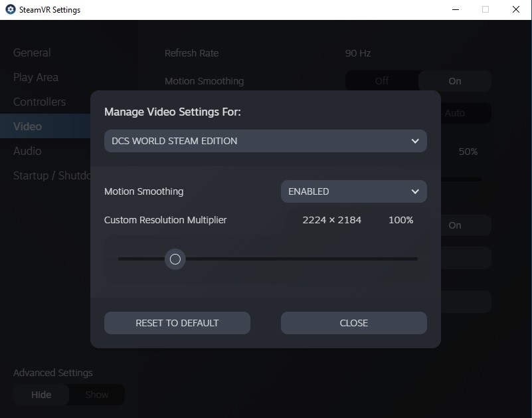Close the Manage Video Settings dialog
Screen dimensions: 532x418
coord(353,323)
